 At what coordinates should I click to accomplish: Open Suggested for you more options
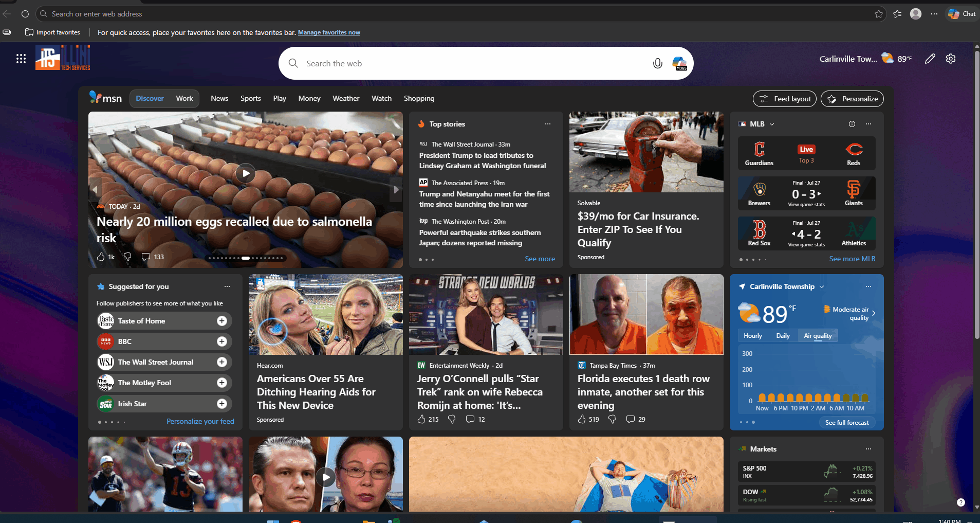pos(227,286)
